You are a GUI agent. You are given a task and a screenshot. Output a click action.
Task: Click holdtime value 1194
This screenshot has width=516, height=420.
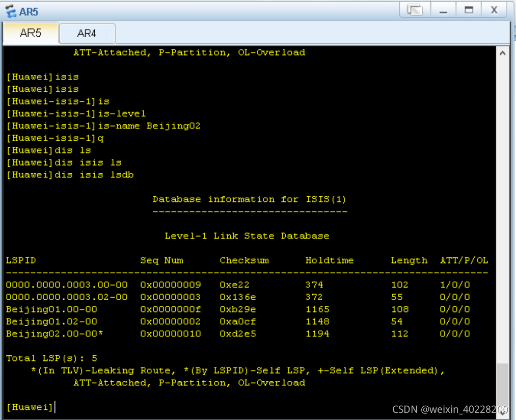click(317, 333)
